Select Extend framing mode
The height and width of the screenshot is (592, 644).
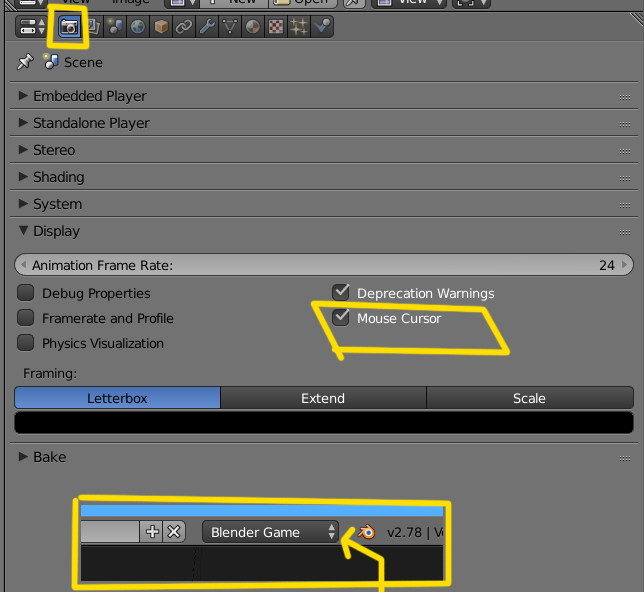click(x=323, y=398)
